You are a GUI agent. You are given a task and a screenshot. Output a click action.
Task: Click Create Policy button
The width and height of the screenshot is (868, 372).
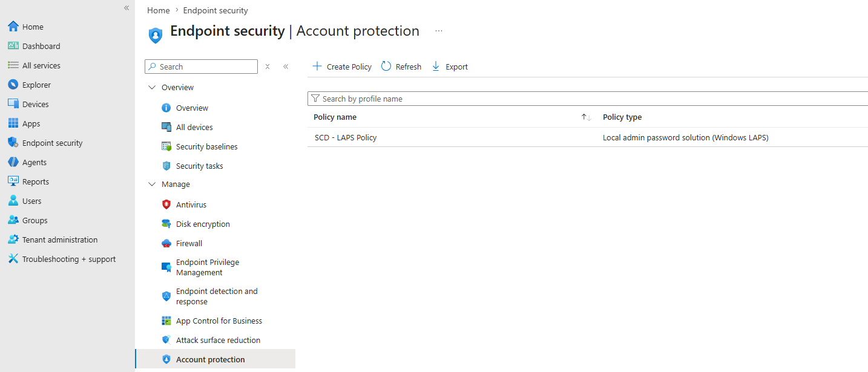pos(341,67)
